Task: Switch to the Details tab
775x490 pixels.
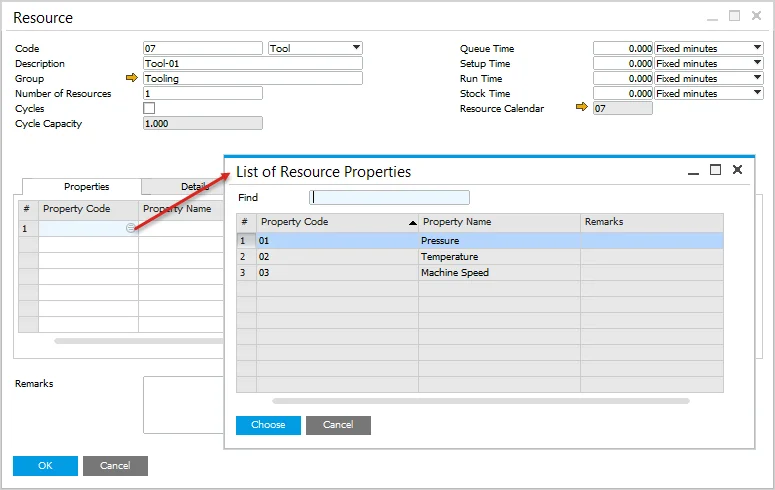Action: coord(183,186)
